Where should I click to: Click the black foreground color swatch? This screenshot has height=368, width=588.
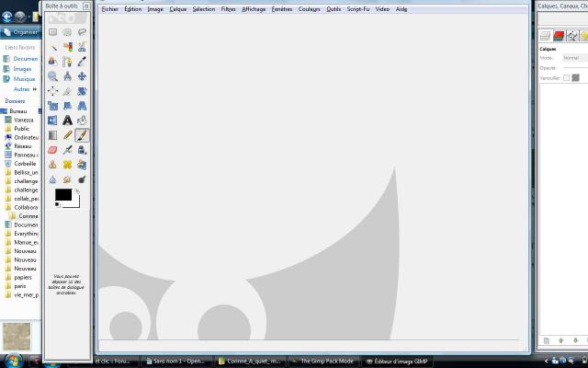pos(63,194)
